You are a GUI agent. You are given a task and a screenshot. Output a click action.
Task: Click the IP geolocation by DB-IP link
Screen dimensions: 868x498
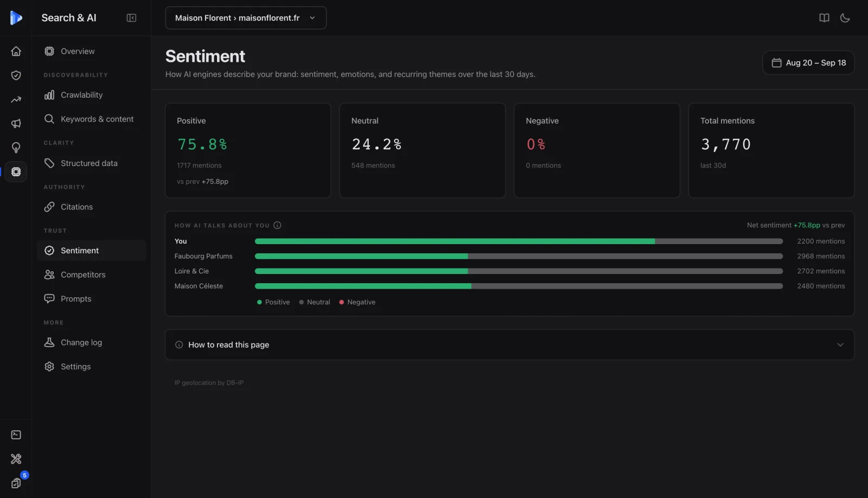(209, 383)
